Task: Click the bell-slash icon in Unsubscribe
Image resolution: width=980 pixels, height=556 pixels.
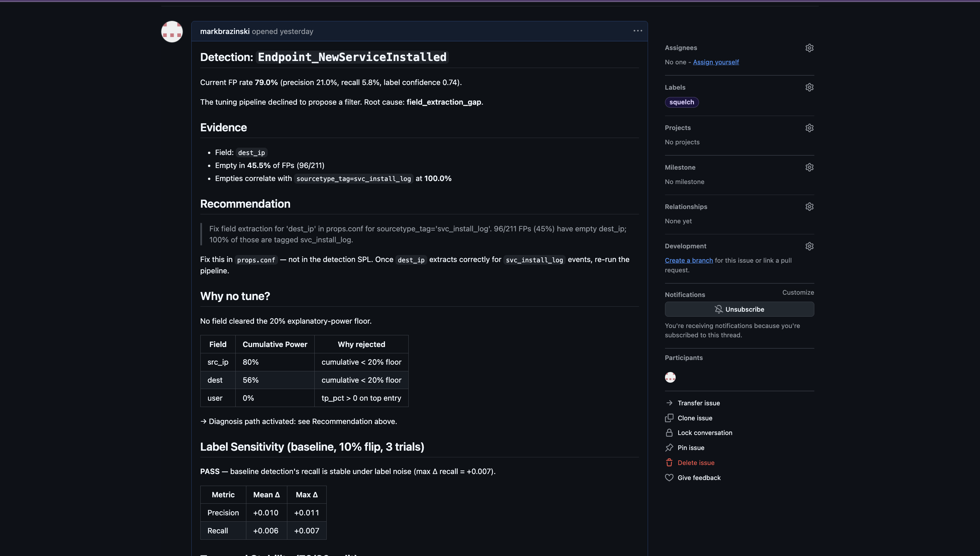Action: pos(718,309)
